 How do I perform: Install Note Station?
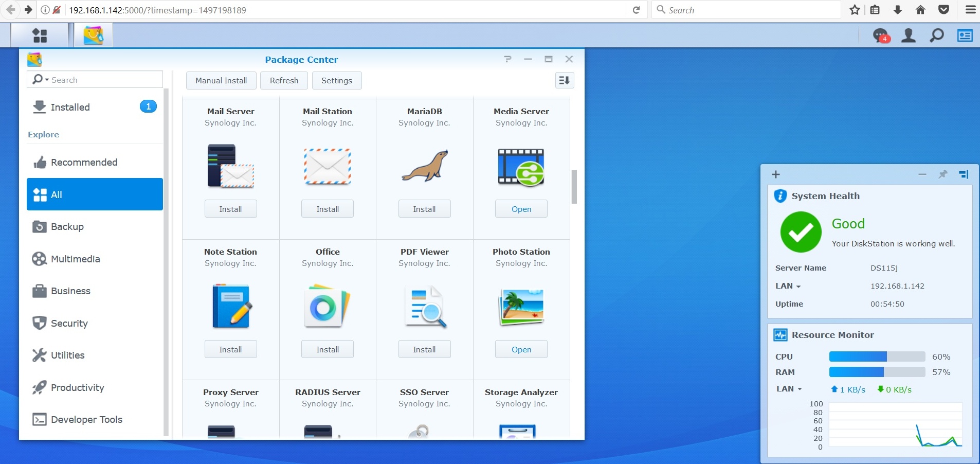coord(230,349)
